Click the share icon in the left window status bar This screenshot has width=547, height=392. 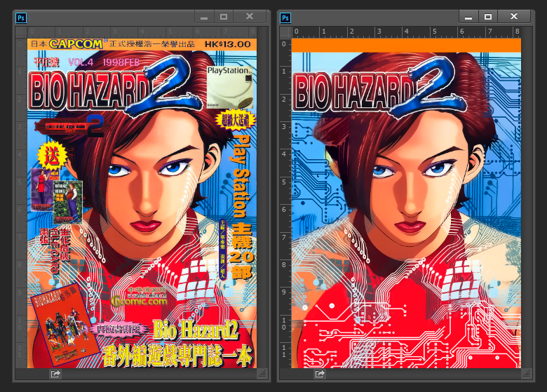(x=55, y=374)
